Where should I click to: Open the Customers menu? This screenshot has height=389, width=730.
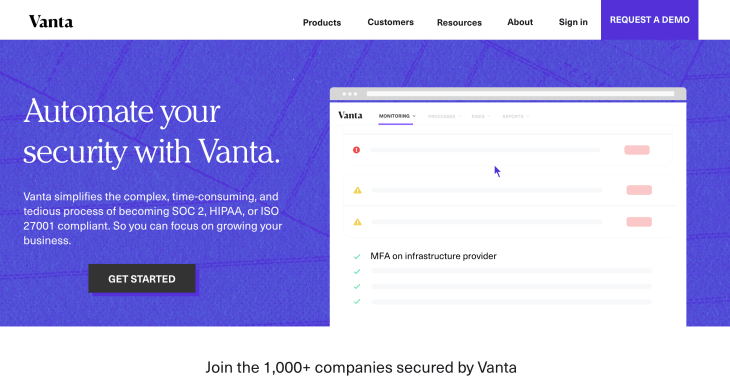[390, 22]
